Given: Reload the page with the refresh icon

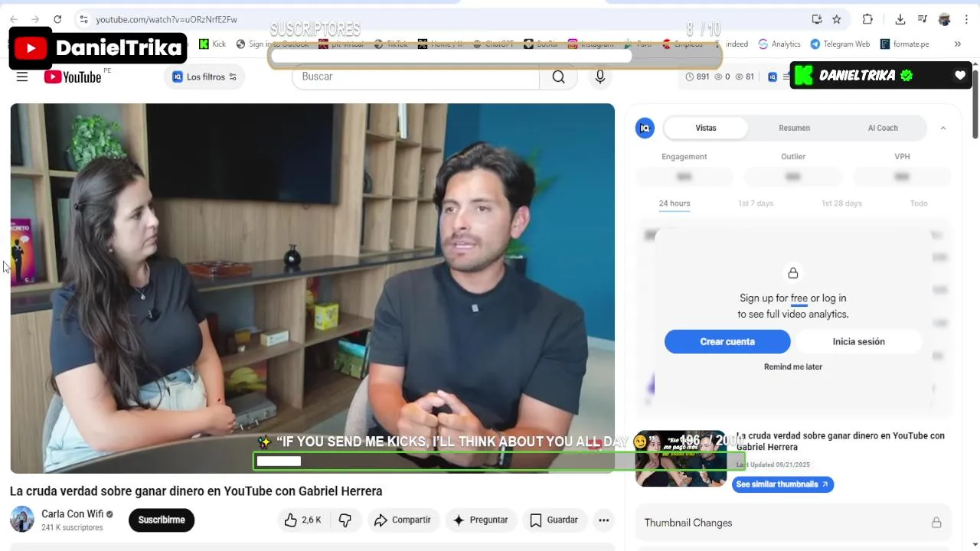Looking at the screenshot, I should pos(57,19).
